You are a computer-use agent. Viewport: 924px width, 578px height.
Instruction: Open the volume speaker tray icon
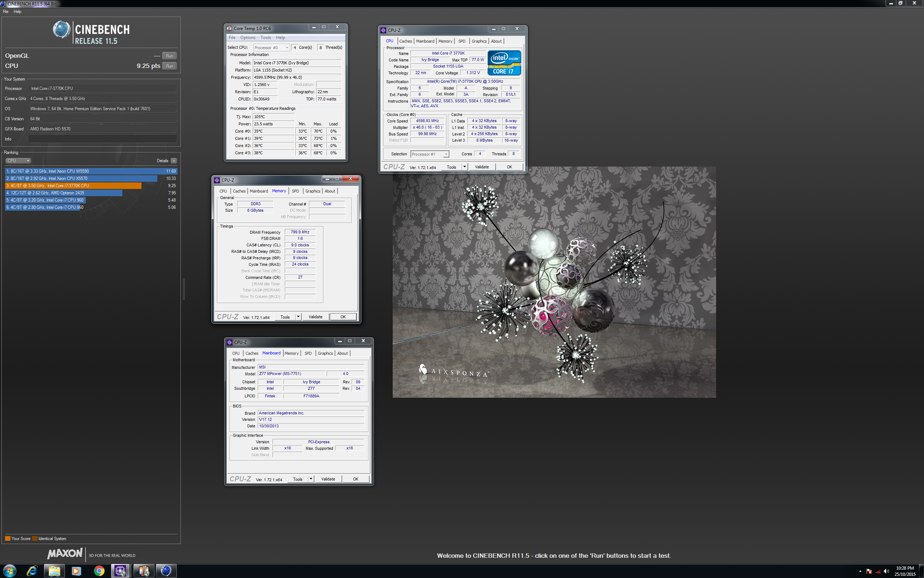tap(886, 571)
